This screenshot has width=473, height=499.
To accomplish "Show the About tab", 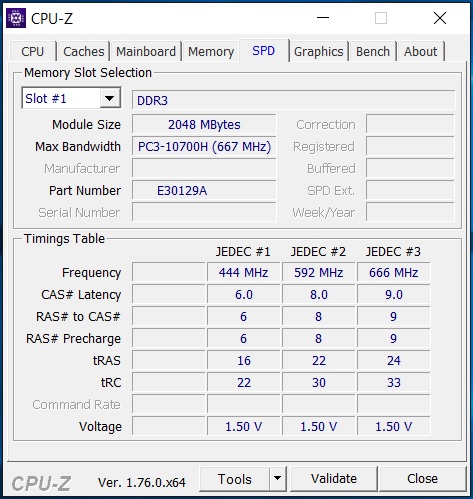I will click(x=420, y=51).
